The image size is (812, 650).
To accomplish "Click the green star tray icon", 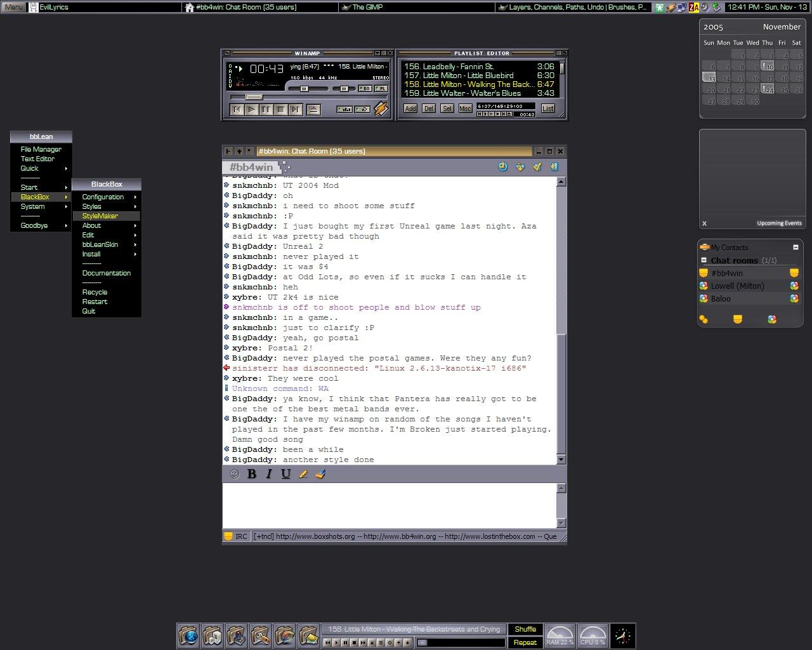I will point(660,7).
